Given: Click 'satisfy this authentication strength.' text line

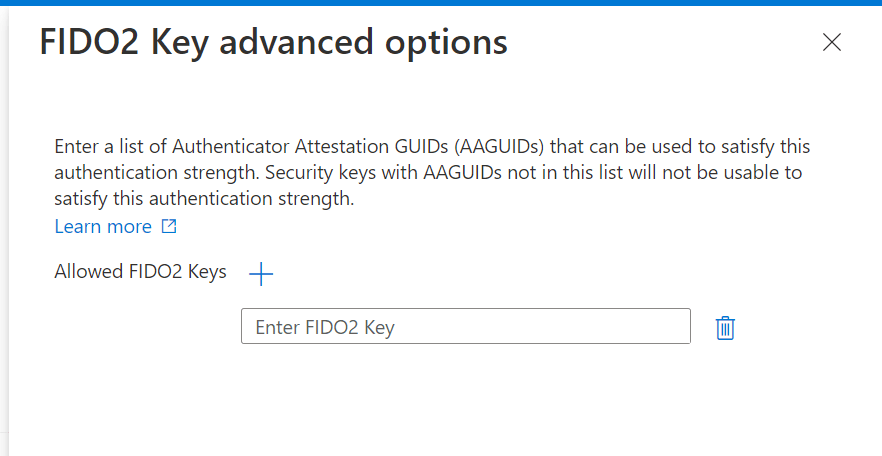Looking at the screenshot, I should click(204, 199).
